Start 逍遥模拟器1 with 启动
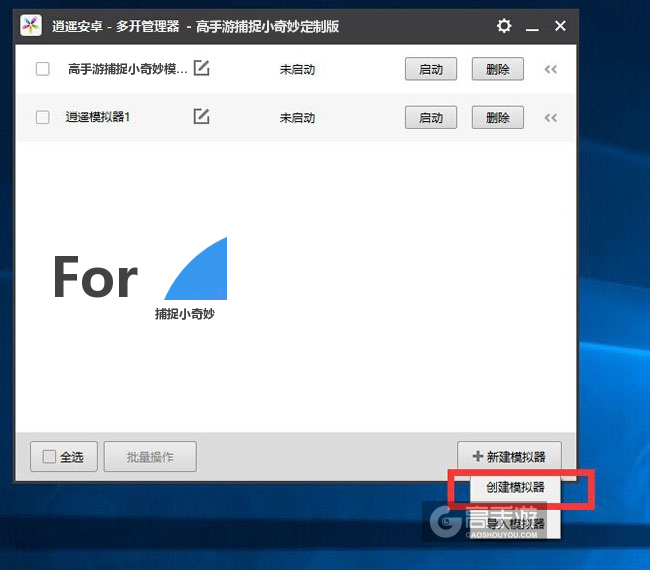Image resolution: width=650 pixels, height=570 pixels. tap(431, 118)
